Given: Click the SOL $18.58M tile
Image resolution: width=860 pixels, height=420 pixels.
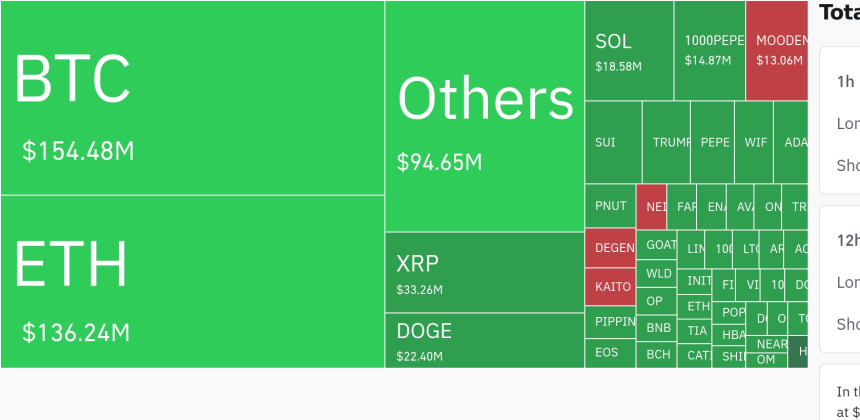Looking at the screenshot, I should pyautogui.click(x=628, y=51).
